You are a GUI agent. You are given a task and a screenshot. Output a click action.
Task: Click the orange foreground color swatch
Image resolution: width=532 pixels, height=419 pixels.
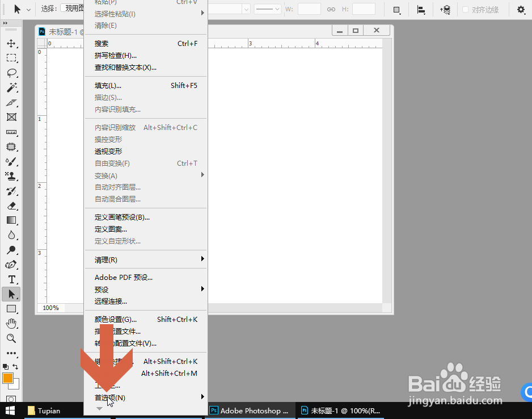click(x=7, y=378)
